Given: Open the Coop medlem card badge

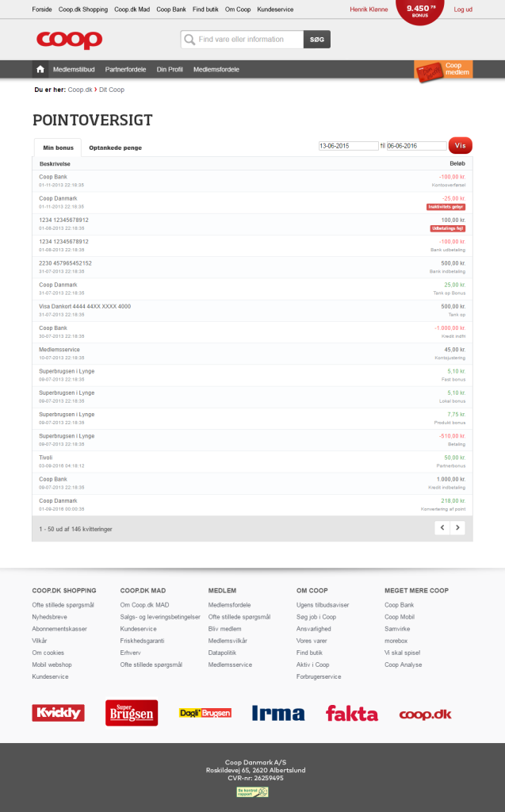Looking at the screenshot, I should click(443, 70).
